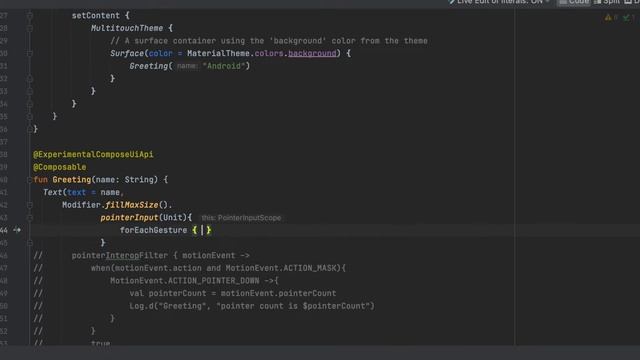Image resolution: width=640 pixels, height=360 pixels.
Task: Click the 'color' named argument in Surface
Action: click(x=160, y=53)
